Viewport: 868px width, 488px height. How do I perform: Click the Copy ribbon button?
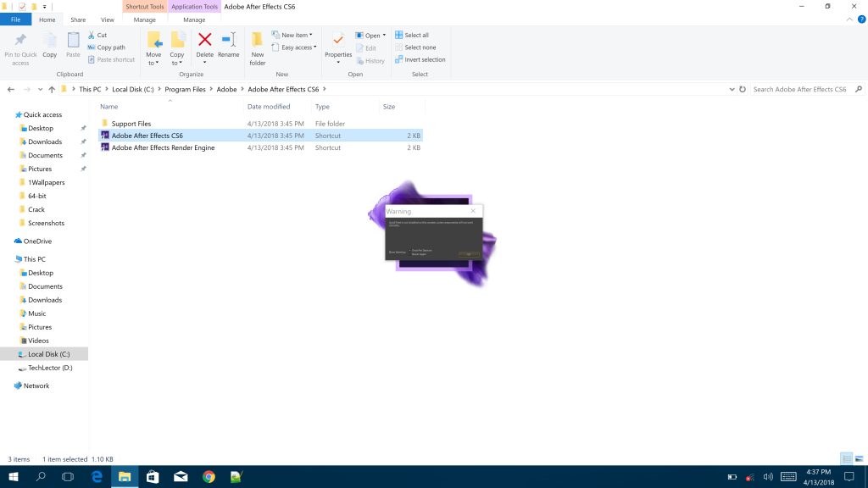[x=50, y=46]
